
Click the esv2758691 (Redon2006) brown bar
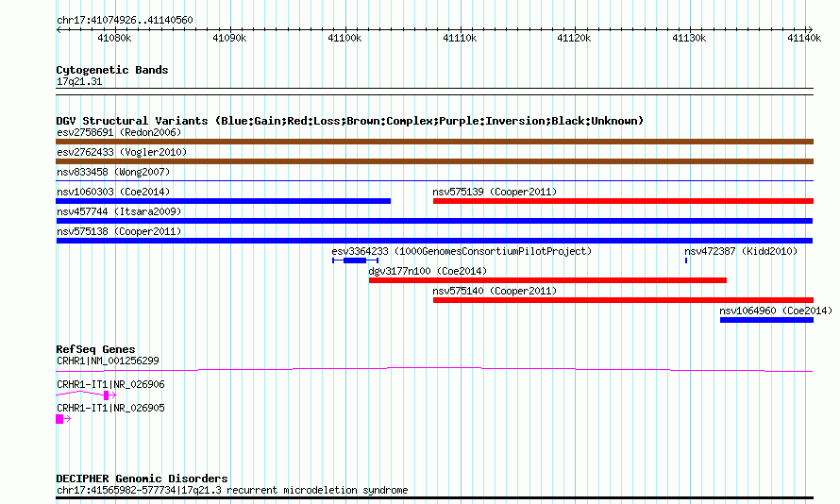[x=434, y=142]
